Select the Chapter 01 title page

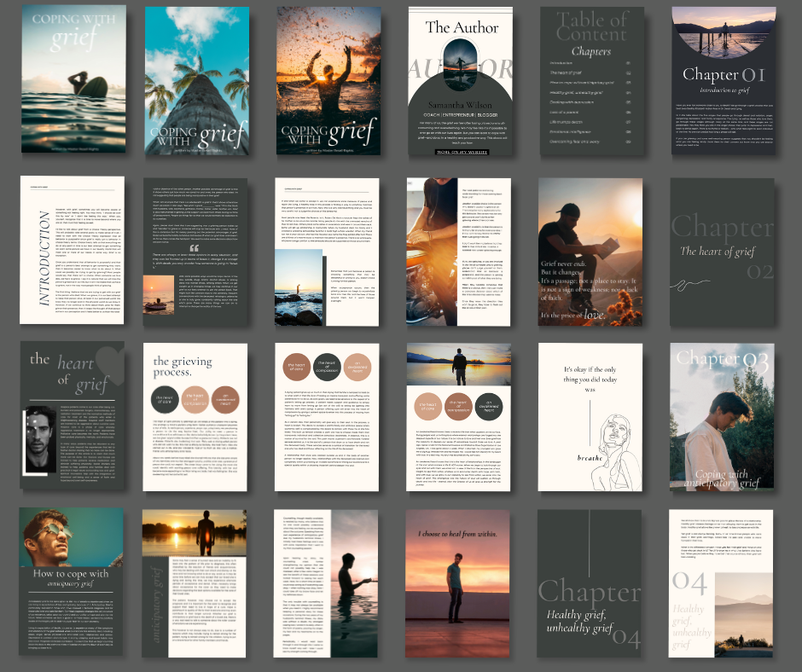pos(722,80)
